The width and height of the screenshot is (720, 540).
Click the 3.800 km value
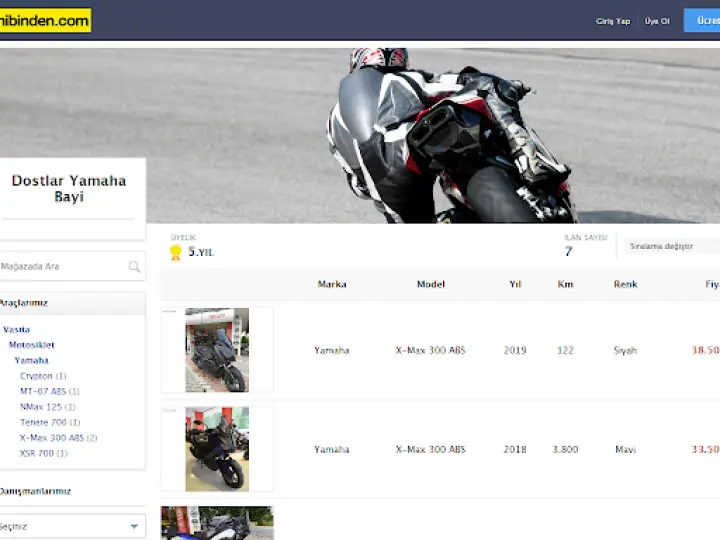565,450
